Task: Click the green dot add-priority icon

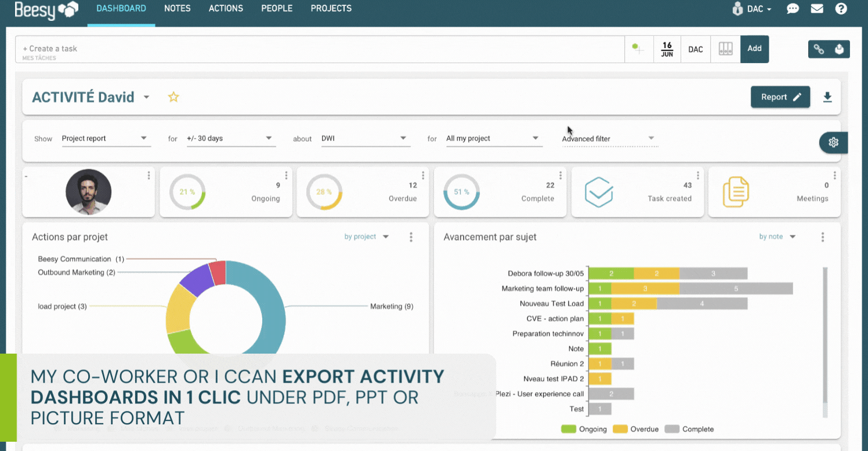Action: click(x=638, y=49)
